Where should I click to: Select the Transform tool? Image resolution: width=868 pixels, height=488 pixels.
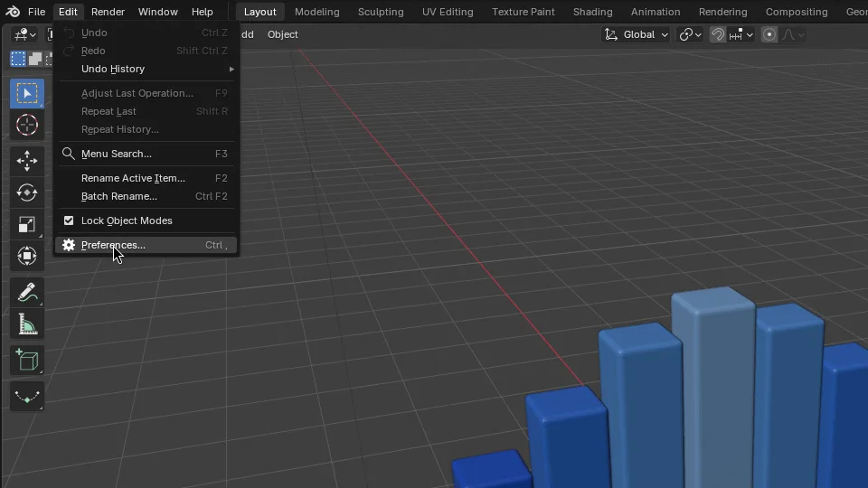pyautogui.click(x=26, y=256)
